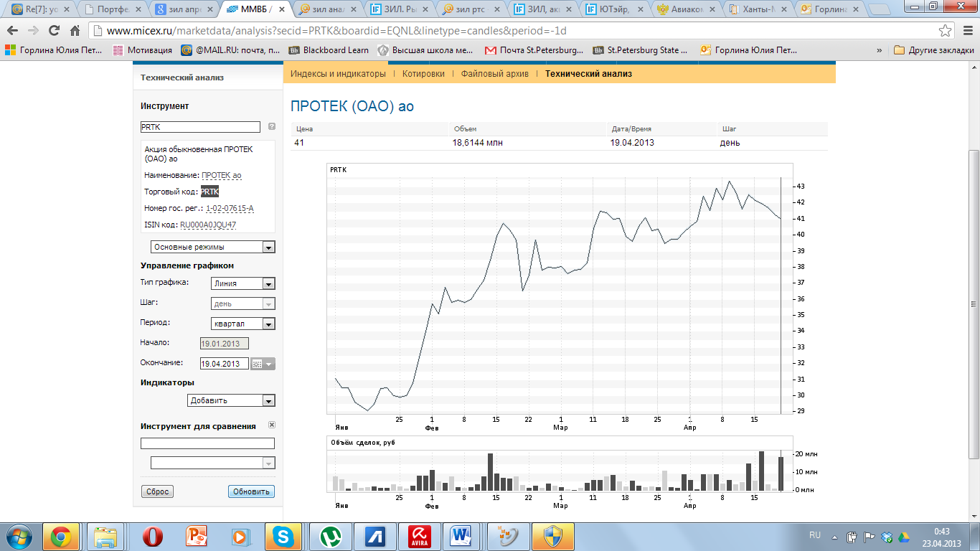Viewport: 980px width, 551px height.
Task: Click the Сброс button
Action: (157, 491)
